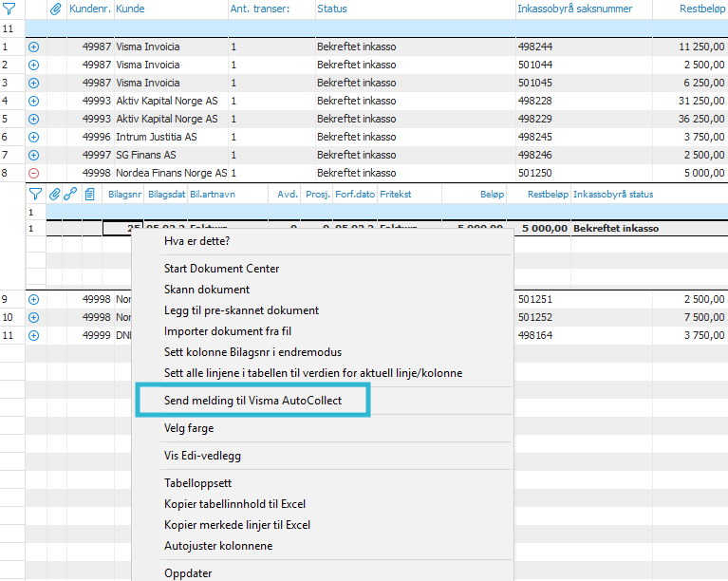Viewport: 728px width, 581px height.
Task: Click the Bilagsnr sub-table header
Action: point(124,194)
